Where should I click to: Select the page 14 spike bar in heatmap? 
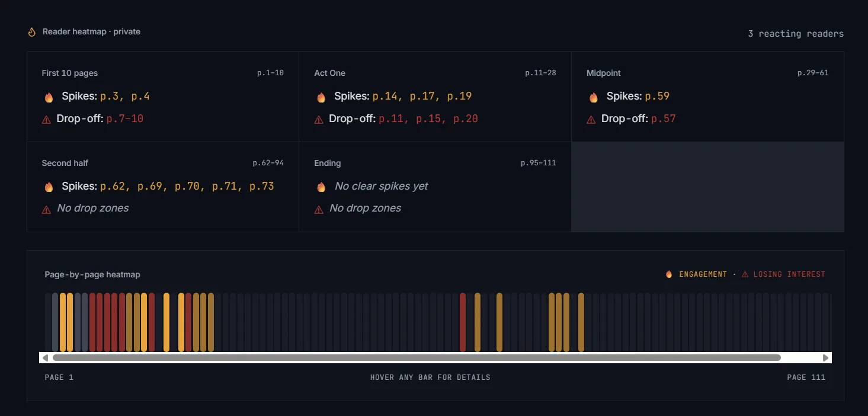pyautogui.click(x=144, y=322)
